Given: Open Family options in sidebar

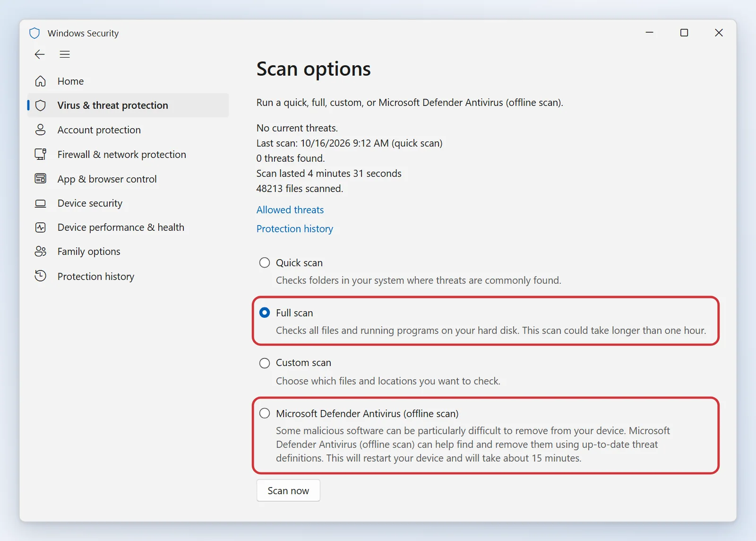Looking at the screenshot, I should point(128,252).
